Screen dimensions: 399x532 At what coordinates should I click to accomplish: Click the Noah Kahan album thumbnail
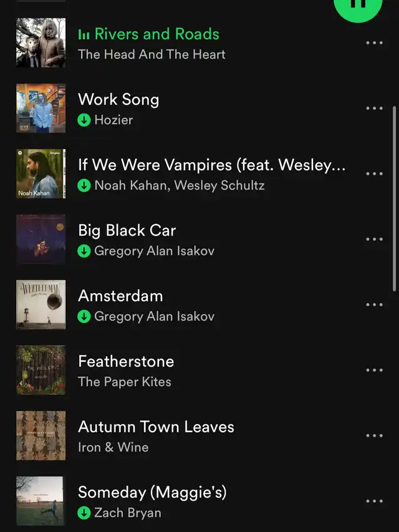pyautogui.click(x=41, y=174)
